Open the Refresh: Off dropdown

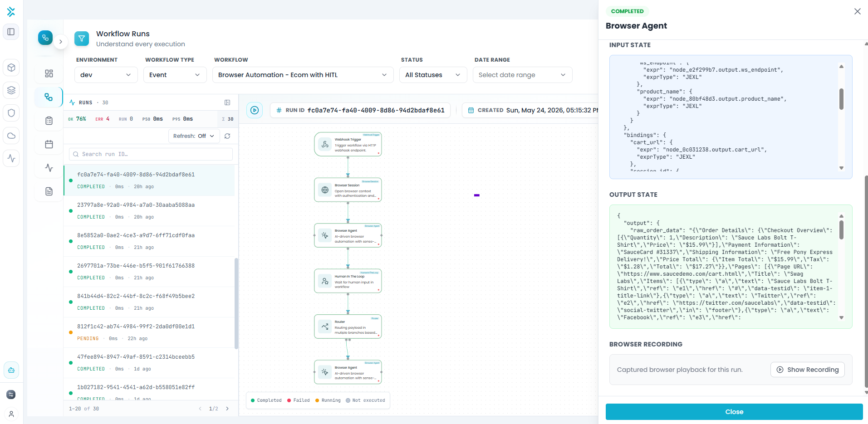pos(194,136)
